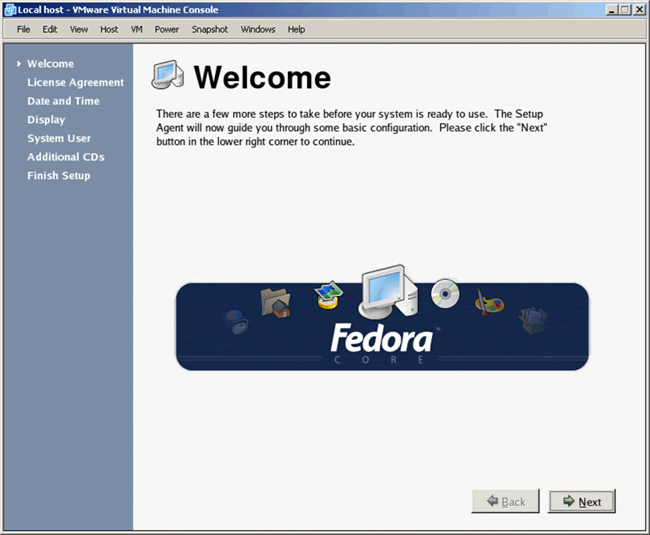Click the picture icon in the Fedora banner
The image size is (650, 535).
pos(328,294)
